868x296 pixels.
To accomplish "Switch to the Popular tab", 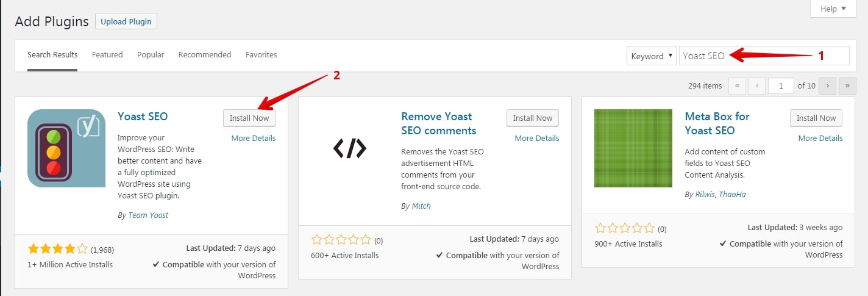I will 151,55.
